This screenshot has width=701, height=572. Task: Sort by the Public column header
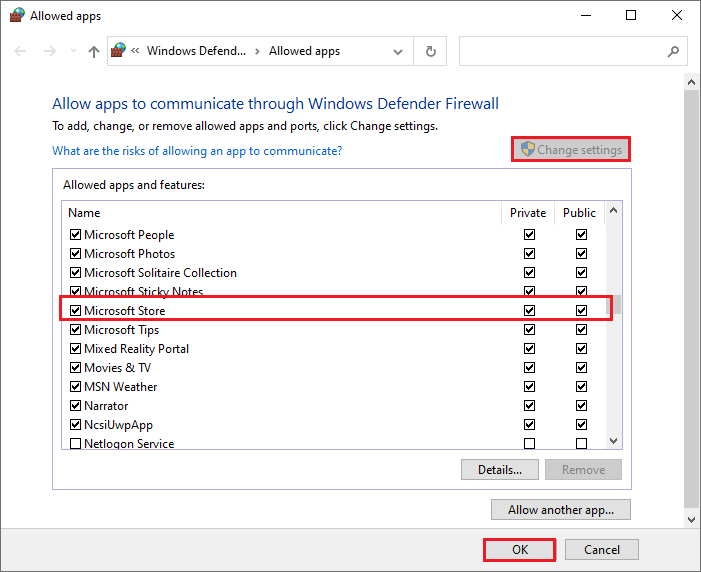point(579,213)
